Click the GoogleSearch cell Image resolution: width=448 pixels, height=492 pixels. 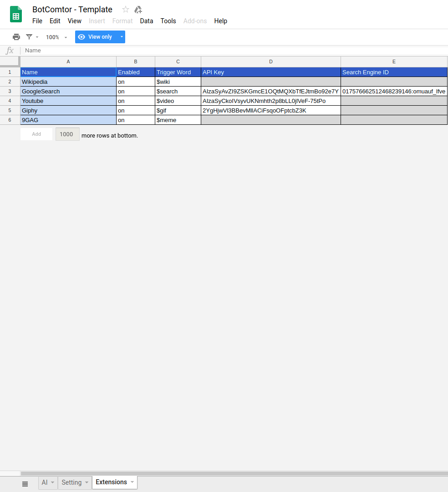pyautogui.click(x=68, y=91)
